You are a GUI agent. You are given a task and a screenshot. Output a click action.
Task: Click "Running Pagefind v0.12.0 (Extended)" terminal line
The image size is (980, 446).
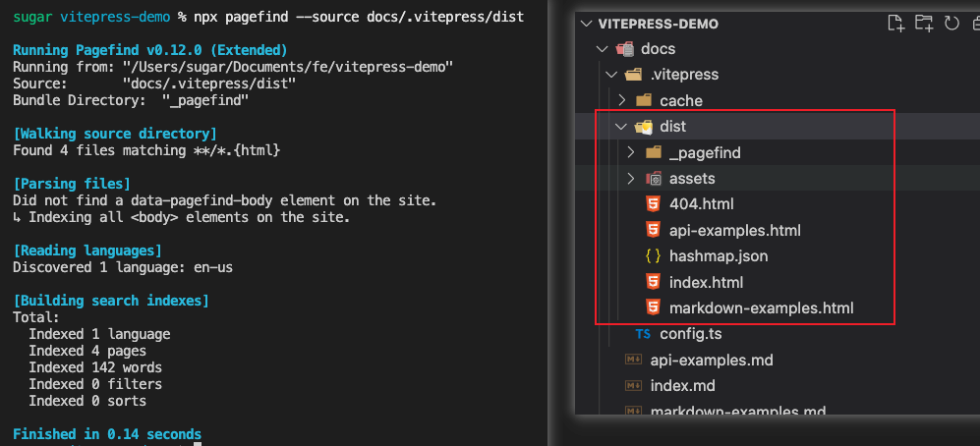click(x=150, y=50)
